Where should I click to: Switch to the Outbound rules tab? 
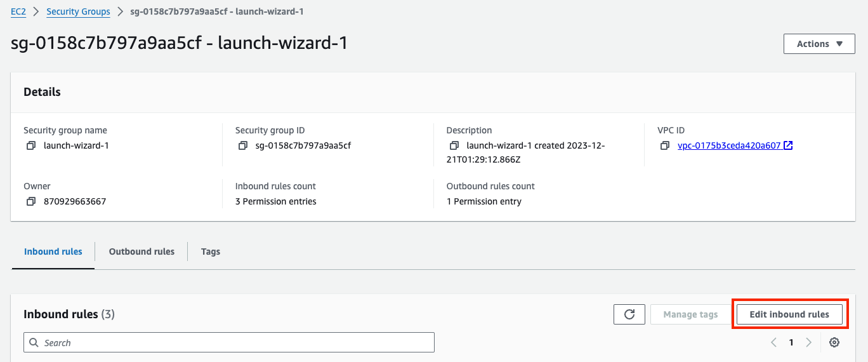[x=141, y=251]
